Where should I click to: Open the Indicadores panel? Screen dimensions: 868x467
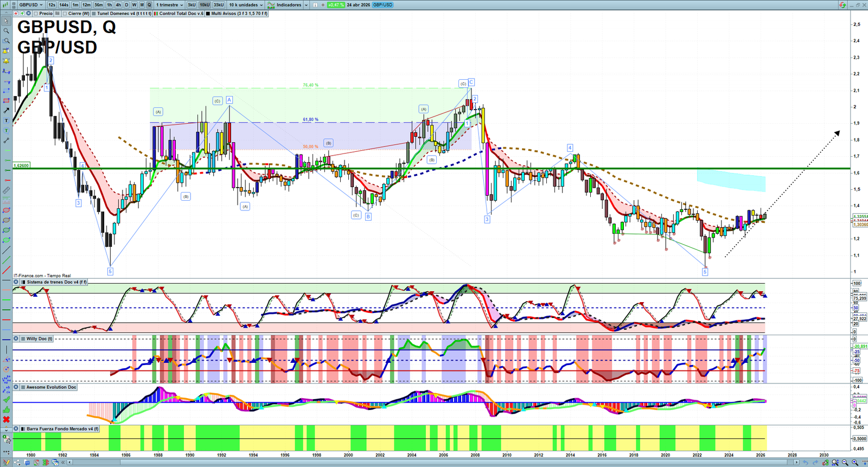coord(288,5)
